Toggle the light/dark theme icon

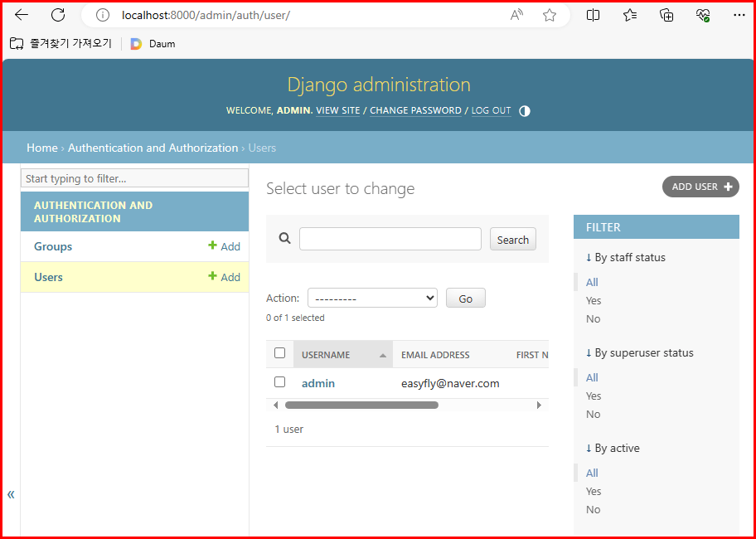[525, 111]
